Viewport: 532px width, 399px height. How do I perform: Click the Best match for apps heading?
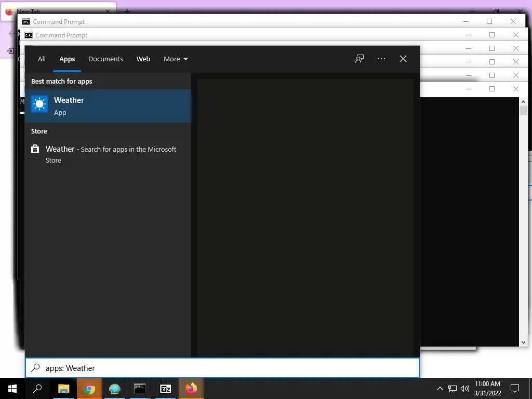pos(61,82)
